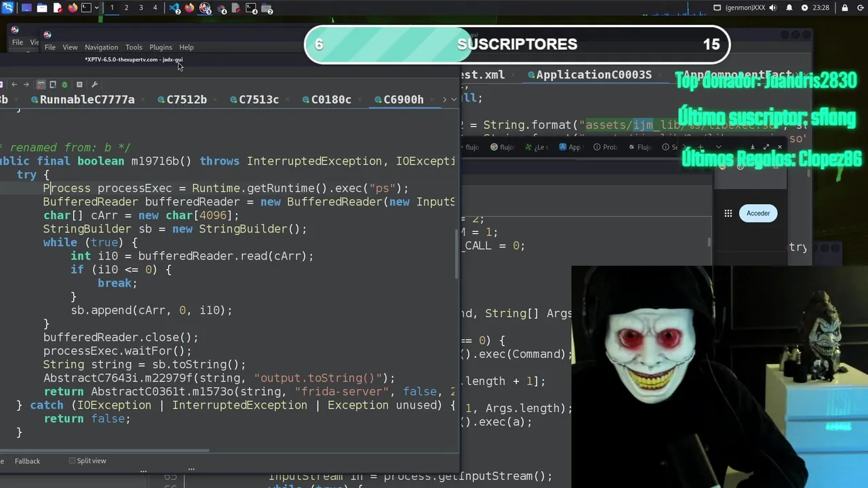Open Google apps grid in the browser
Image resolution: width=868 pixels, height=488 pixels.
click(728, 213)
